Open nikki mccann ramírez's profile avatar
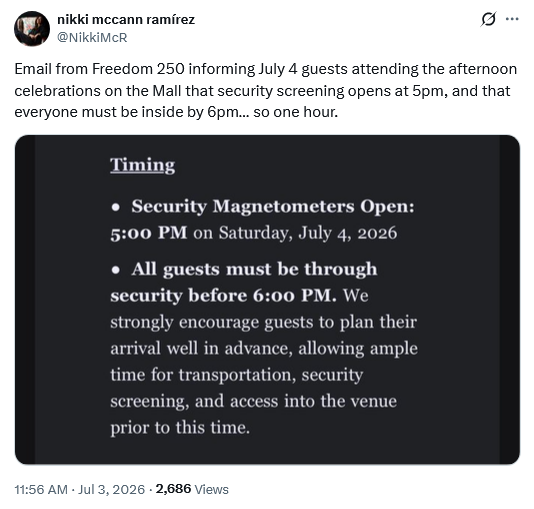534x509 pixels. click(32, 29)
